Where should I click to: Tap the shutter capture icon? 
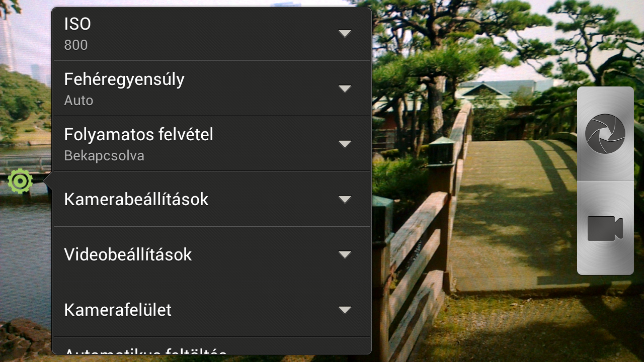(605, 134)
